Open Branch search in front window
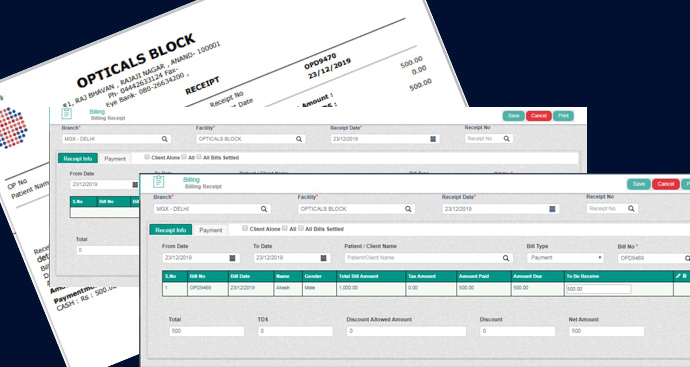The width and height of the screenshot is (690, 367). (264, 209)
